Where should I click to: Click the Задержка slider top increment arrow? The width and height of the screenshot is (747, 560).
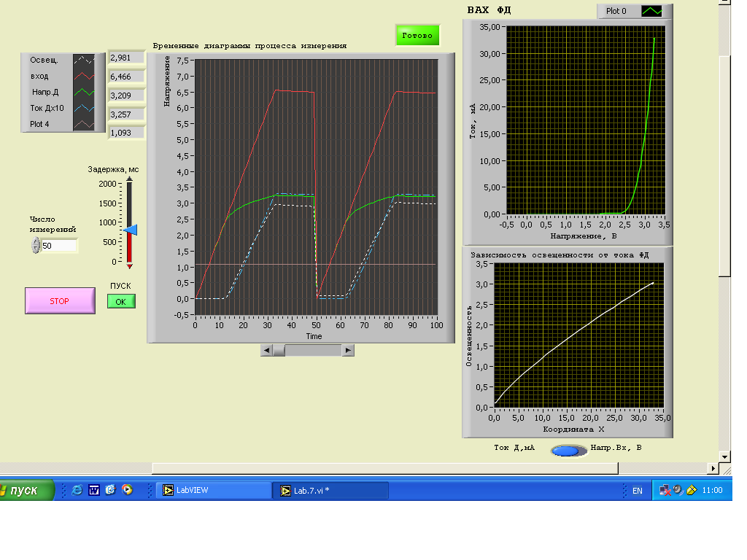click(129, 179)
